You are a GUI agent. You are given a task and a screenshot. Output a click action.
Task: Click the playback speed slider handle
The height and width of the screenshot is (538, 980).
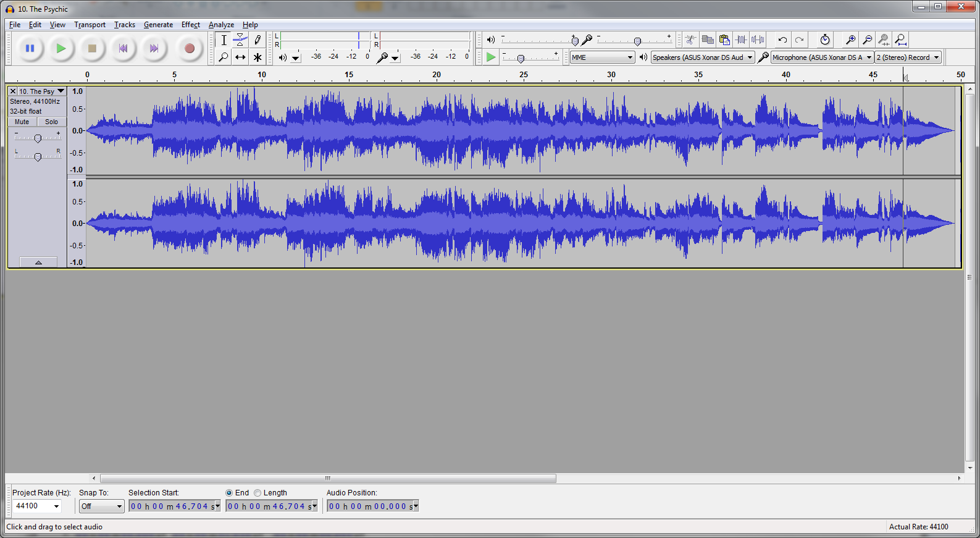521,59
